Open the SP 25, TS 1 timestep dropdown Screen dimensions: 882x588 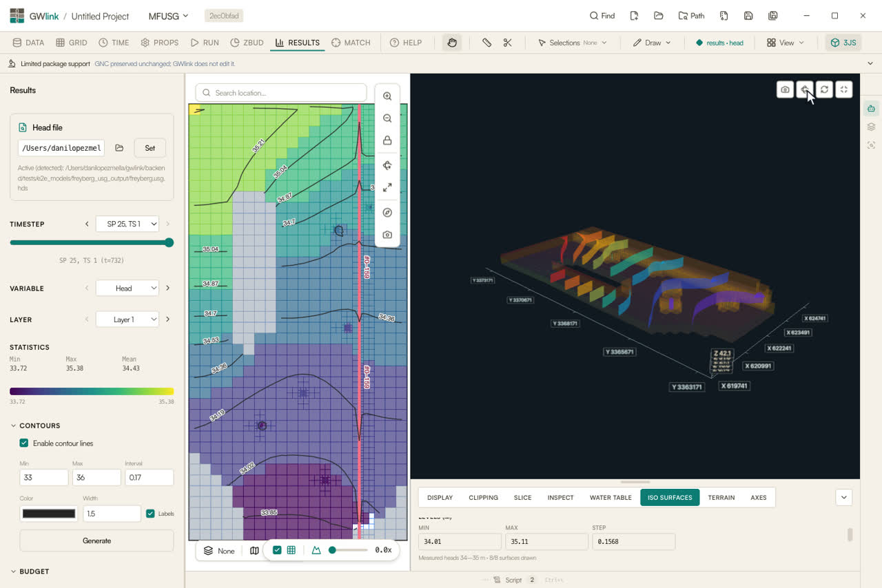click(x=127, y=224)
